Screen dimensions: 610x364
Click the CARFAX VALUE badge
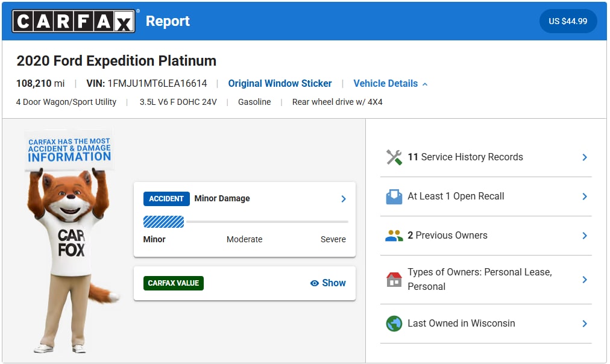point(173,283)
